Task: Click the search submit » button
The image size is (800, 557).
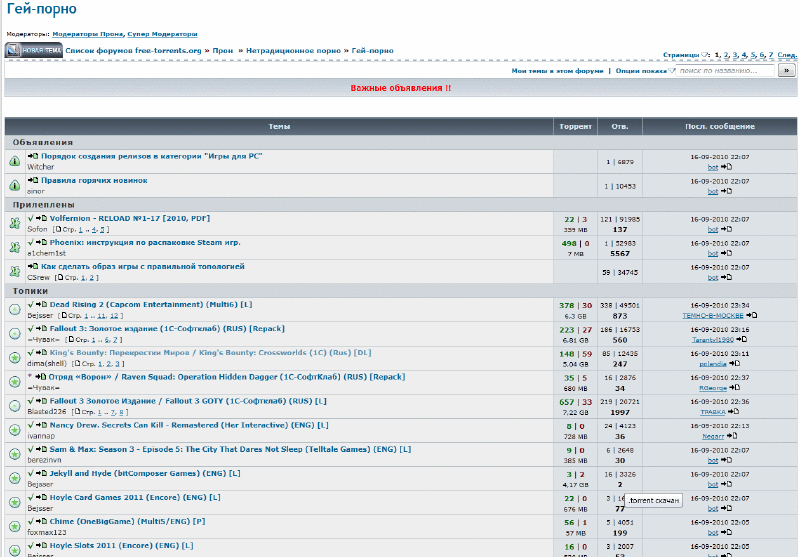Action: pos(787,71)
